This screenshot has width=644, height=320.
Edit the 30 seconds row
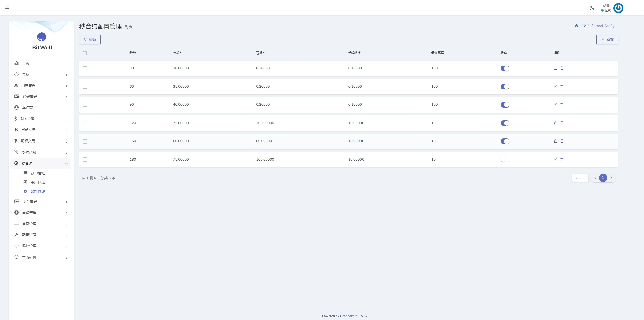tap(555, 68)
